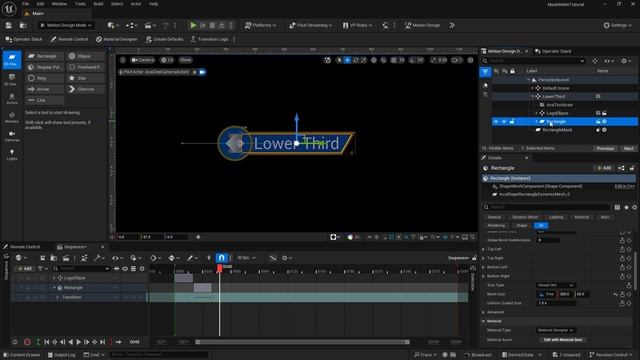Select the Ellipse shape tool
This screenshot has height=360, width=640.
pyautogui.click(x=85, y=56)
